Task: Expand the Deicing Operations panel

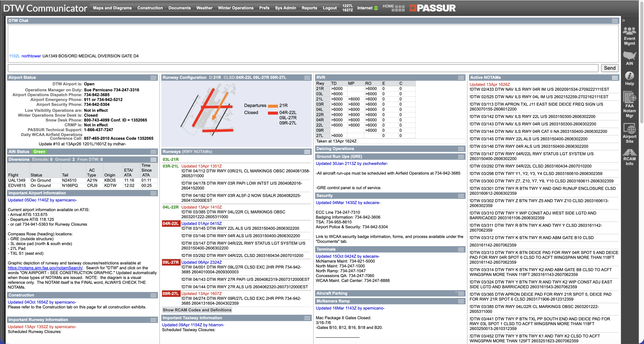Action: [461, 149]
